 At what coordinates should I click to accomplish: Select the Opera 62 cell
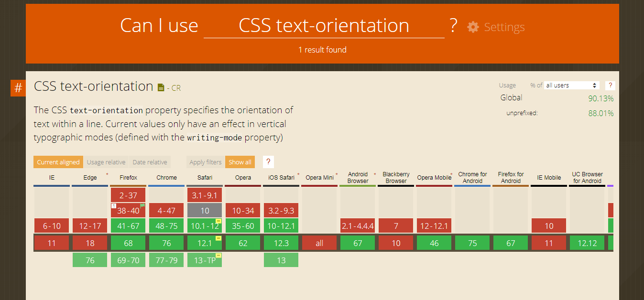pos(243,243)
